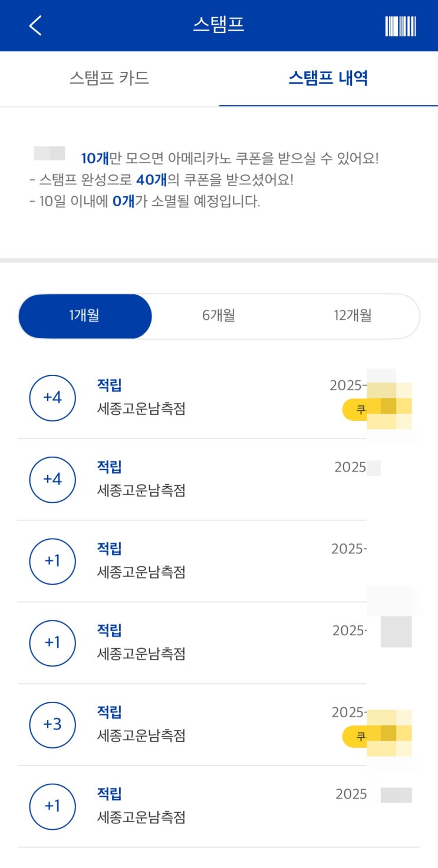Select the 1개월 period filter
The image size is (438, 868).
pyautogui.click(x=85, y=316)
